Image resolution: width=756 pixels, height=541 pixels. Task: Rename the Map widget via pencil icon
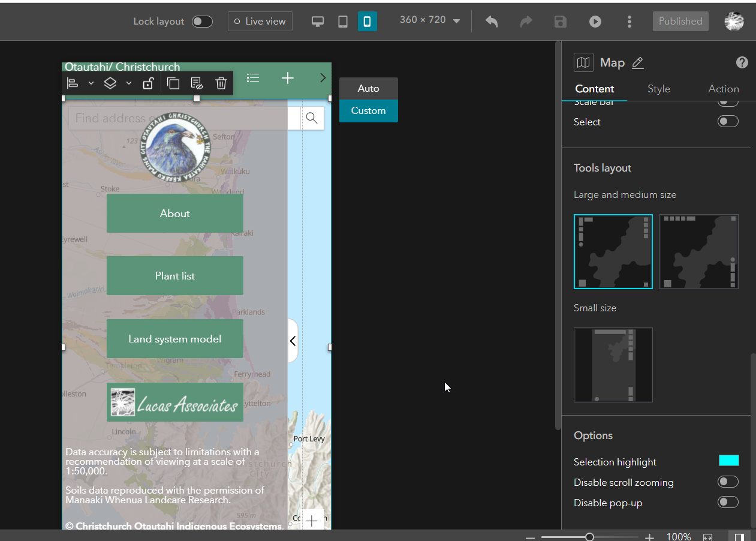pos(637,62)
